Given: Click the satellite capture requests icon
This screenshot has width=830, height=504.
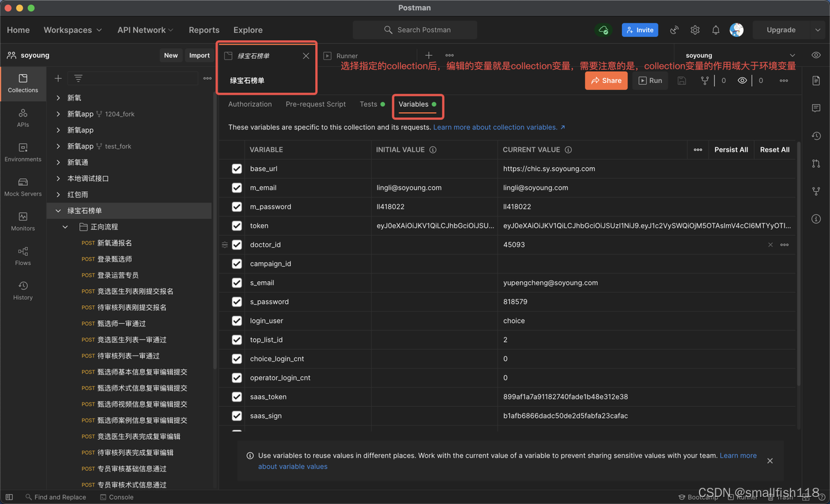Looking at the screenshot, I should tap(674, 30).
